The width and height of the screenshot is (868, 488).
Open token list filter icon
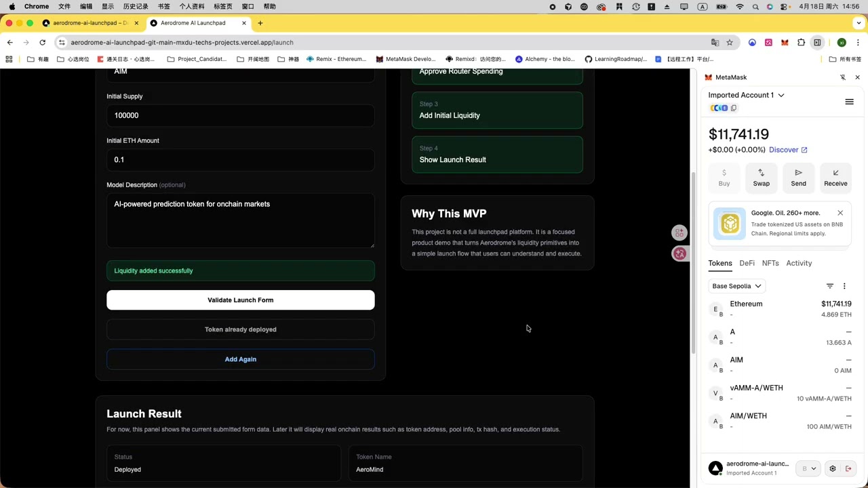tap(830, 286)
